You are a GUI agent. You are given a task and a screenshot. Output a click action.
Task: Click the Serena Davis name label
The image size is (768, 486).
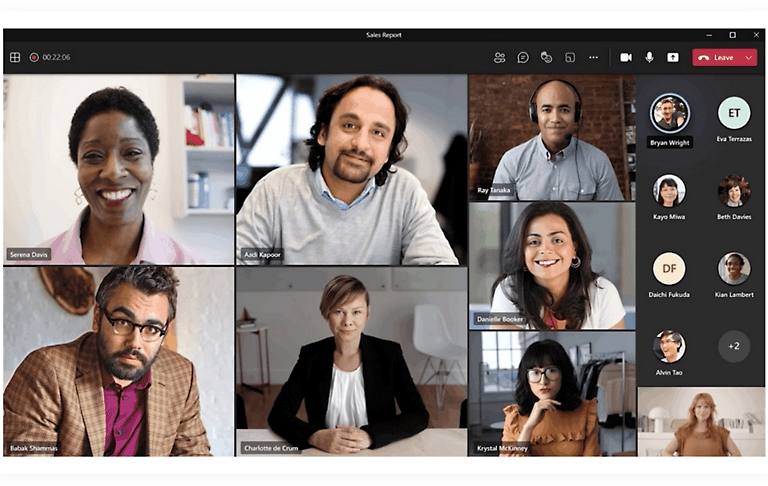tap(29, 254)
